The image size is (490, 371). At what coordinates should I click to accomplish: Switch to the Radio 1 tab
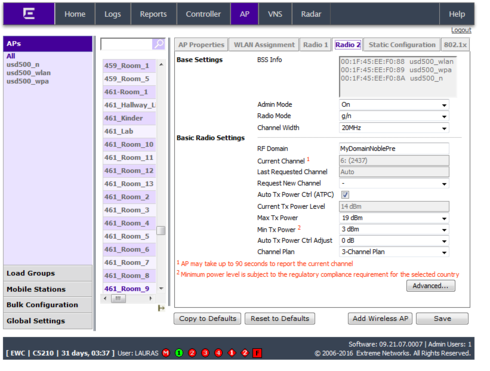click(315, 45)
